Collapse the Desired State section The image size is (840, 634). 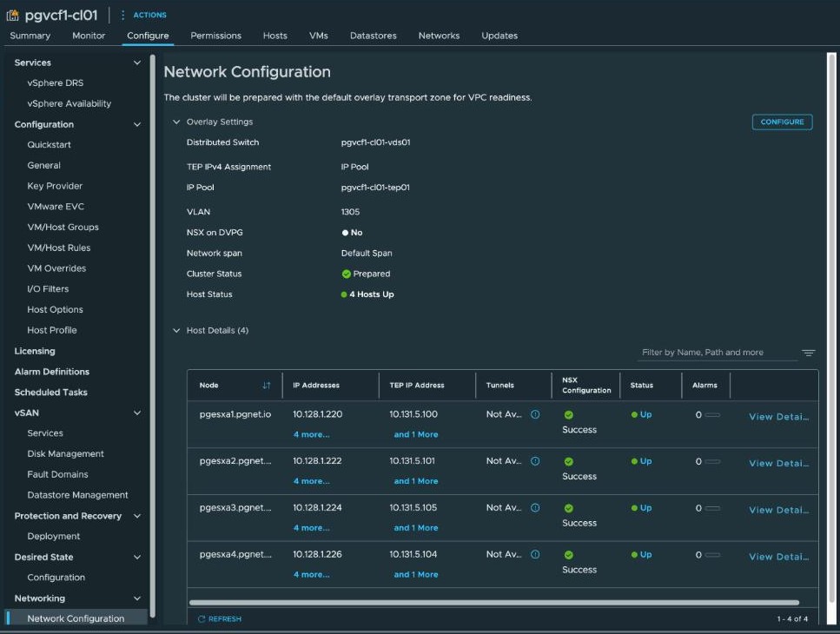pos(137,557)
